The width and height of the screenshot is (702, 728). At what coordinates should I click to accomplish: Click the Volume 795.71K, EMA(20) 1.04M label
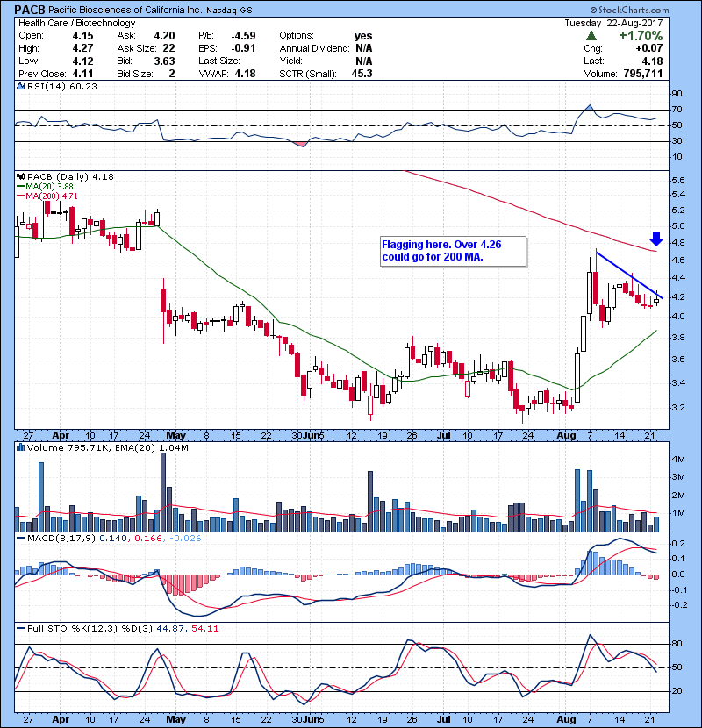[108, 448]
